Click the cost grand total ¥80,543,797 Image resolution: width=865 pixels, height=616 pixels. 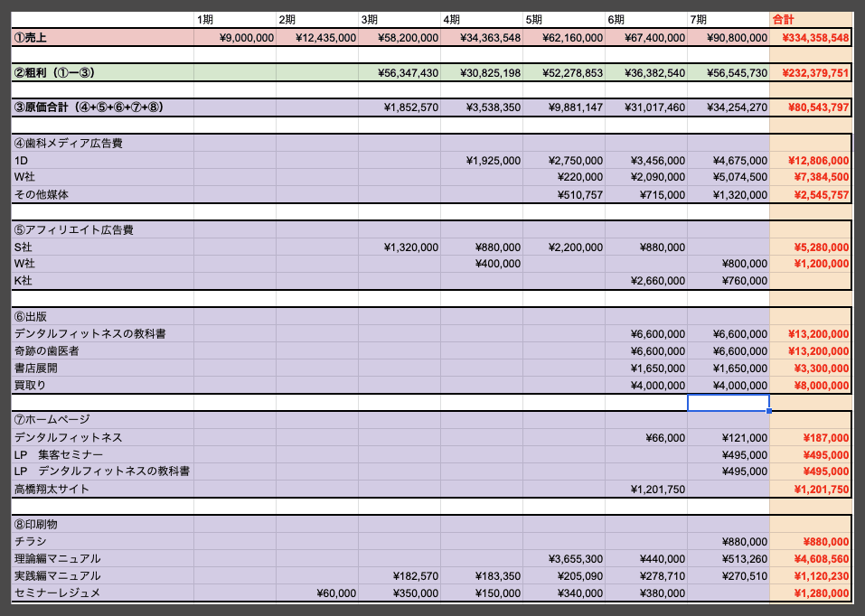pos(811,107)
